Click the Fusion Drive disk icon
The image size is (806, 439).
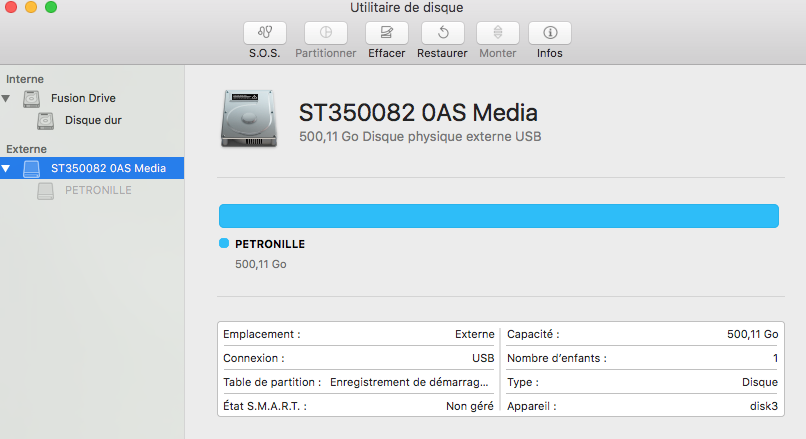[x=32, y=99]
